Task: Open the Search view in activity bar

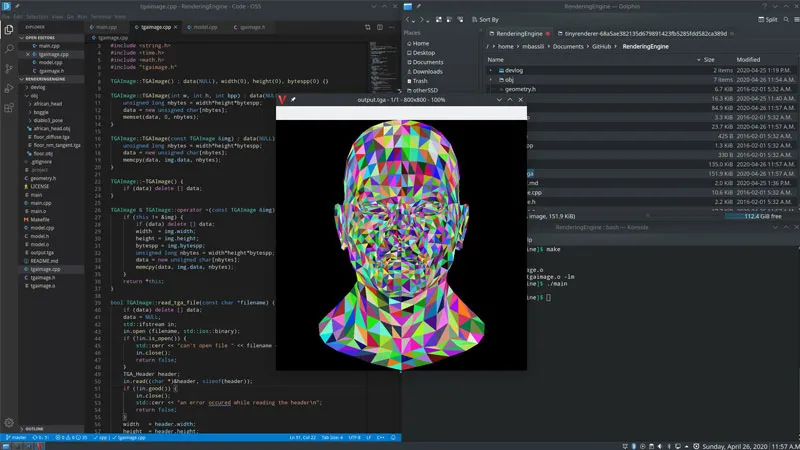Action: 9,50
